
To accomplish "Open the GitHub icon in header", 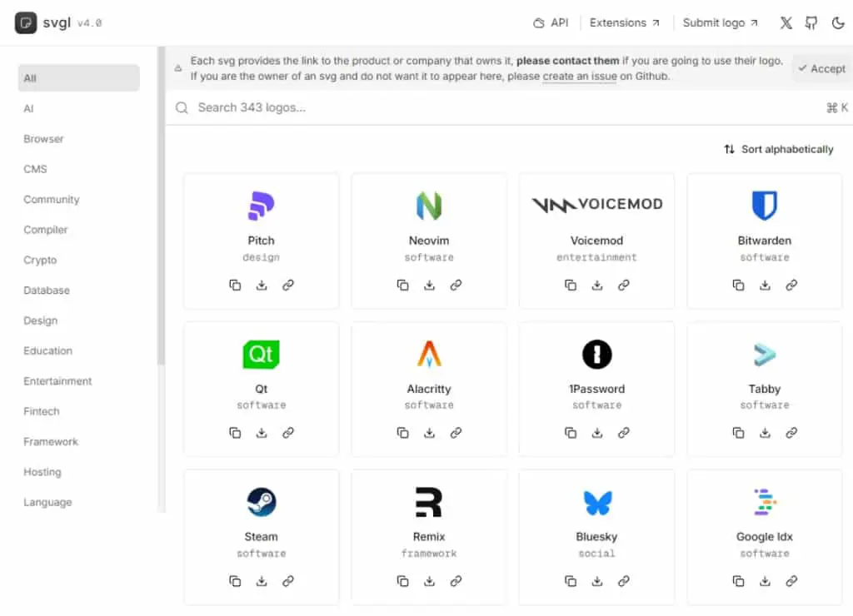I will (x=811, y=22).
